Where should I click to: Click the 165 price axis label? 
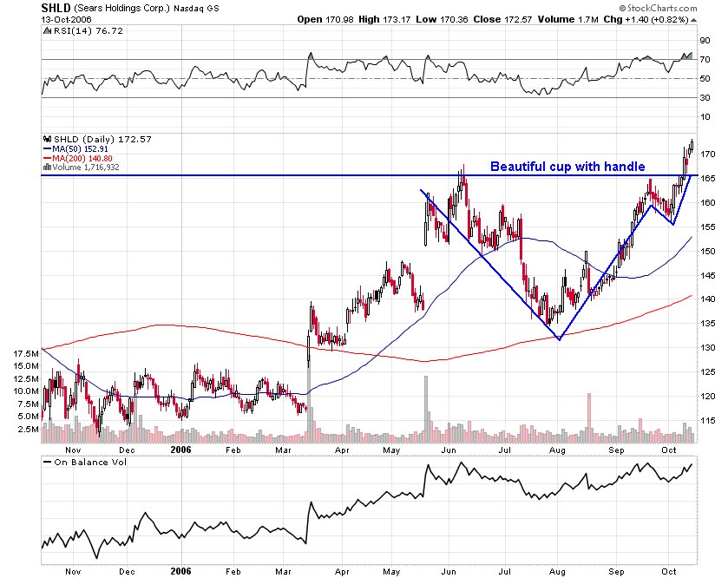tap(707, 178)
